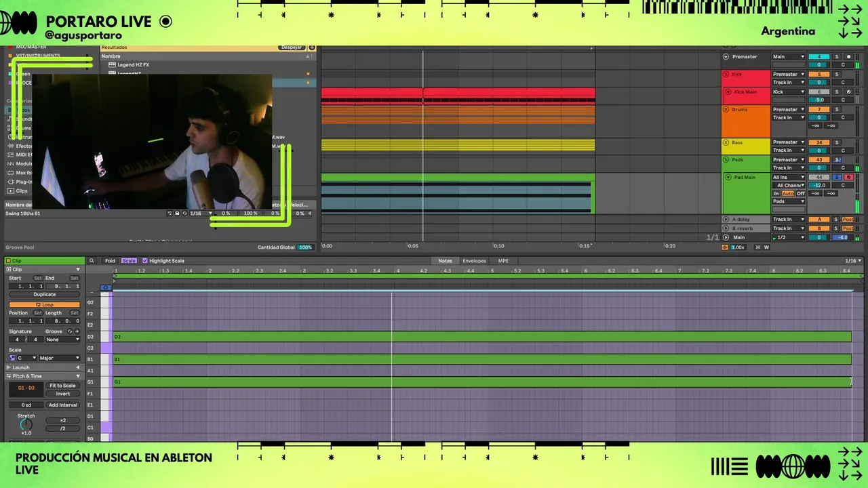
Task: Unfold the Main track
Action: point(726,237)
